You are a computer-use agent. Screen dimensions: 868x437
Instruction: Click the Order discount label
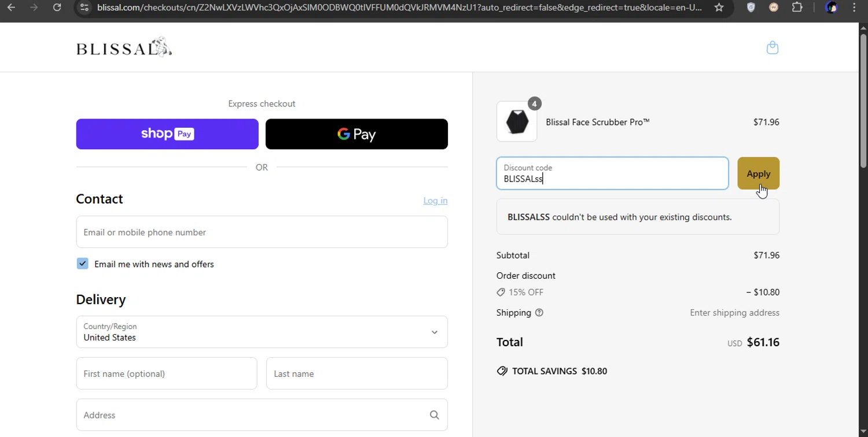pyautogui.click(x=526, y=276)
